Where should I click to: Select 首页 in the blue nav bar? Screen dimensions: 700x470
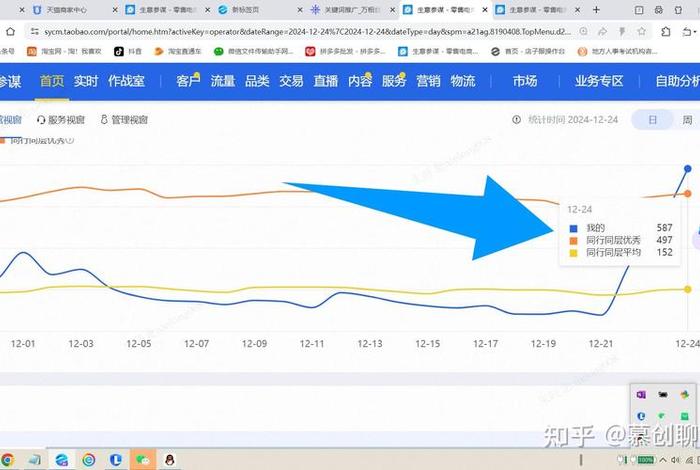52,81
